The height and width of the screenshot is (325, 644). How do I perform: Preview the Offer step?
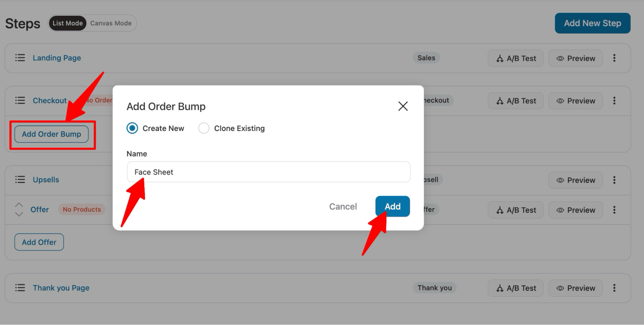click(x=575, y=210)
